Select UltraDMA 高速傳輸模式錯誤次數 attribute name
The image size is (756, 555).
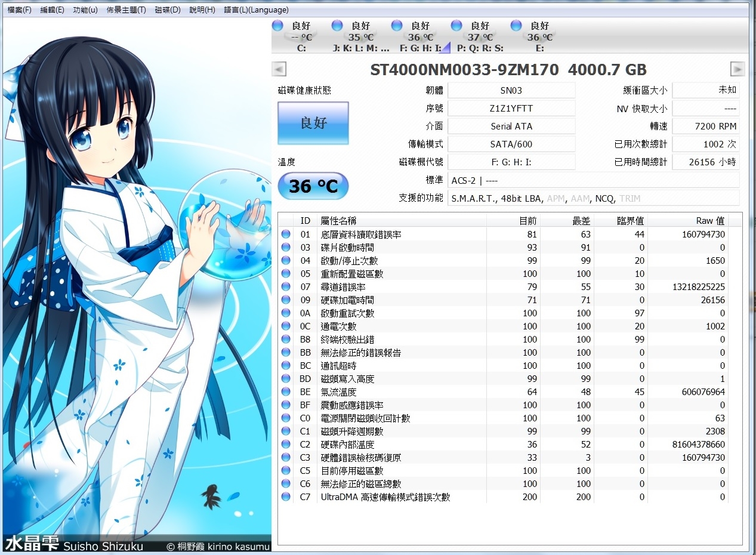pyautogui.click(x=385, y=497)
